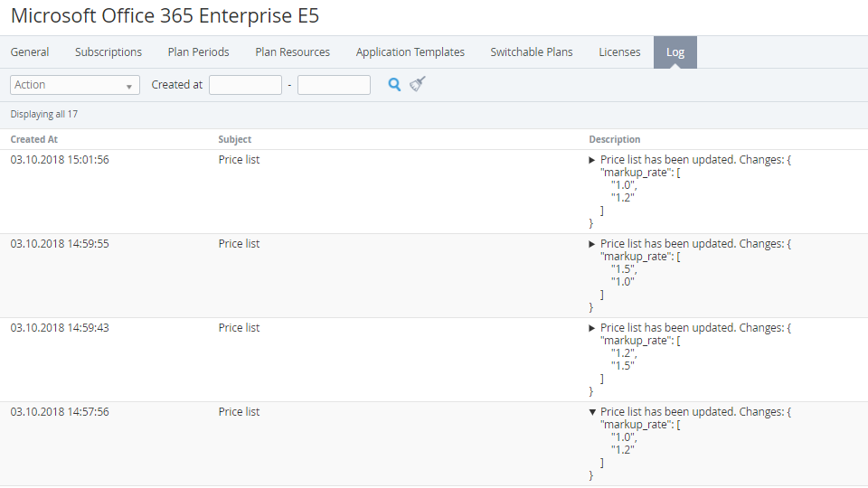Click Price list subject in 14:59:55 row
Image resolution: width=868 pixels, height=488 pixels.
pos(239,244)
